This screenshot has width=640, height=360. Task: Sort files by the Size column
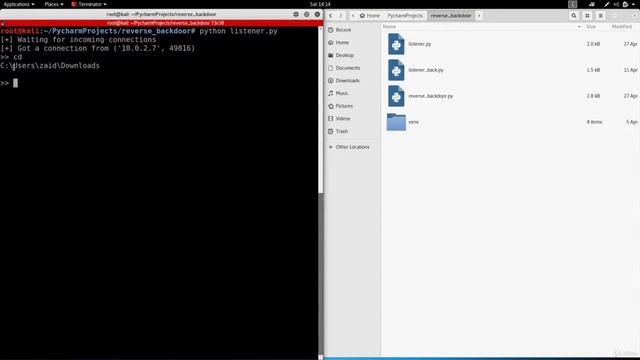click(591, 27)
